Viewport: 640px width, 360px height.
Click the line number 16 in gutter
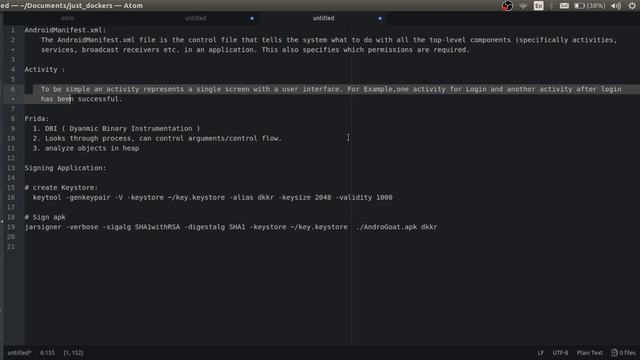coord(11,198)
